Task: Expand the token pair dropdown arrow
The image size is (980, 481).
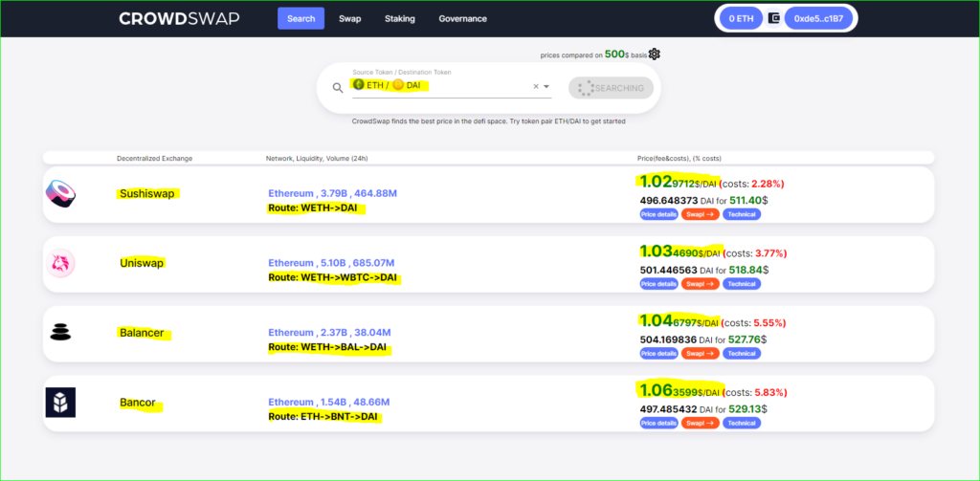Action: [546, 86]
